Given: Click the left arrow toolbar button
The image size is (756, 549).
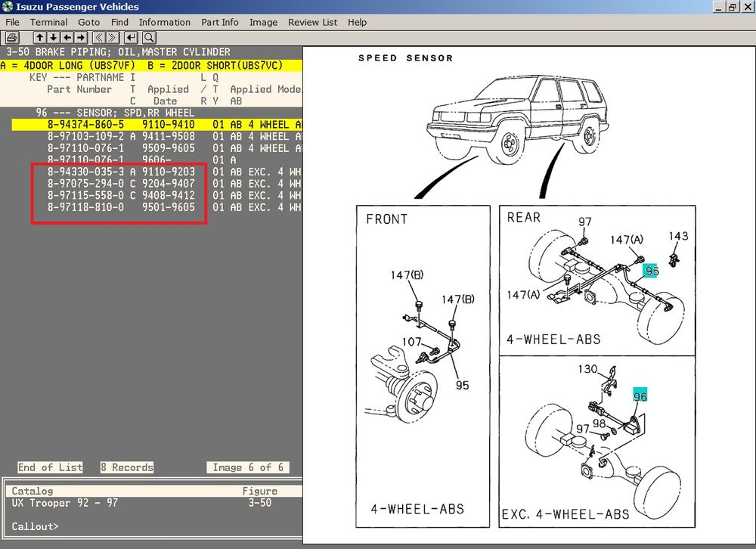Looking at the screenshot, I should pos(67,38).
